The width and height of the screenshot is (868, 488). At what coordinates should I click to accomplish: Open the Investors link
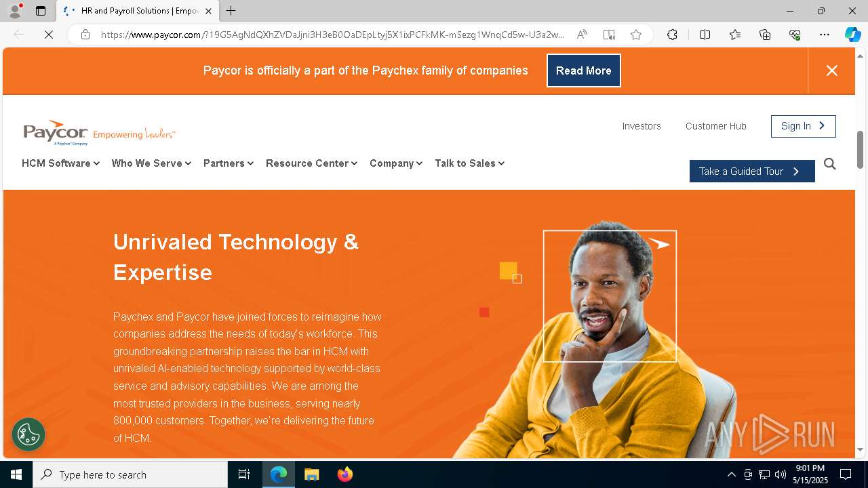click(642, 126)
